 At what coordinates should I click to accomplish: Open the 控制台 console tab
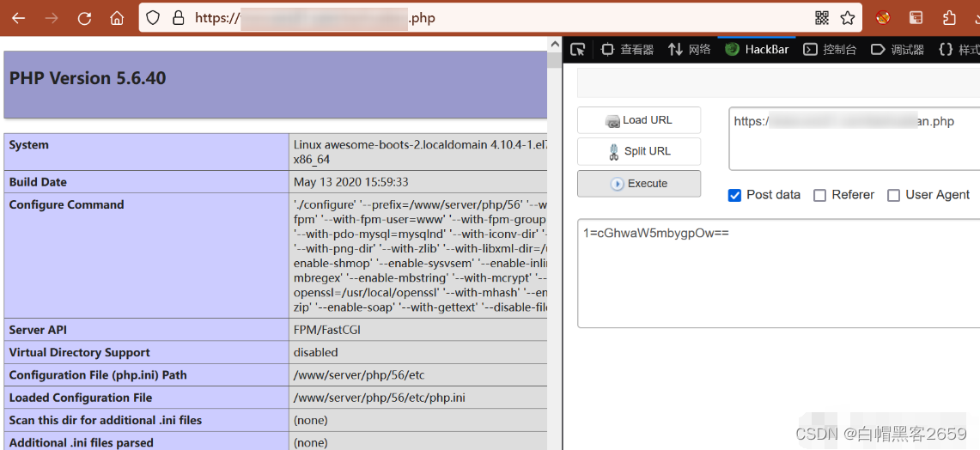(x=830, y=49)
